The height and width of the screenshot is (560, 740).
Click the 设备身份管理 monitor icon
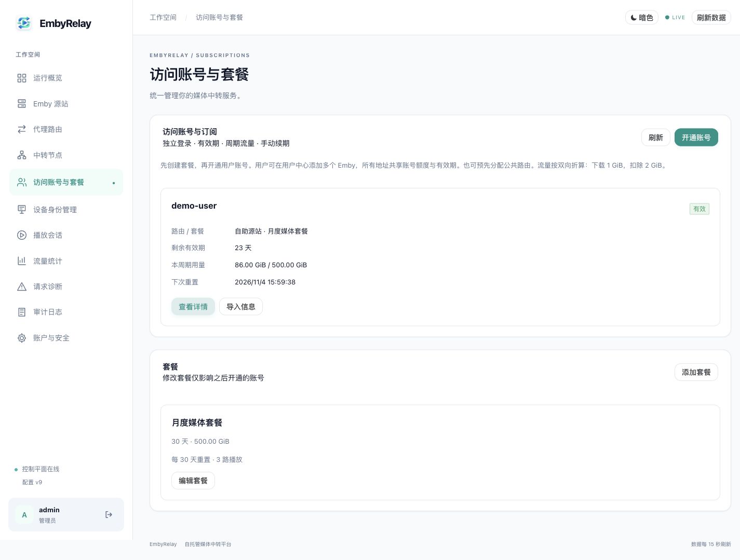point(22,210)
